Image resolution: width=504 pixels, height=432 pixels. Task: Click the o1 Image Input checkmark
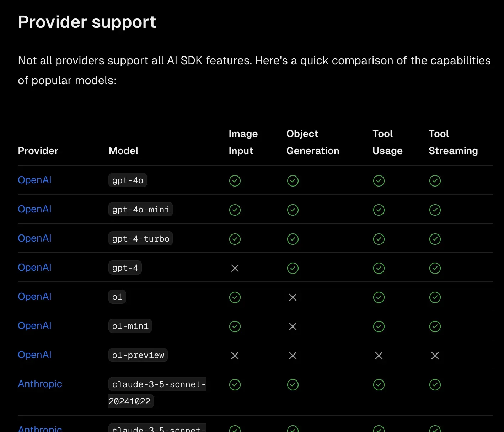[x=235, y=297]
